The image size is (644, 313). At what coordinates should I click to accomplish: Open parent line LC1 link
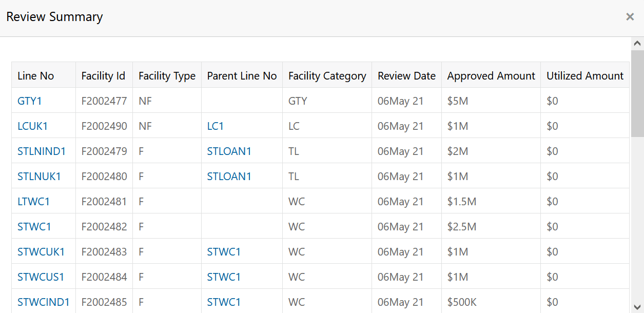[216, 126]
